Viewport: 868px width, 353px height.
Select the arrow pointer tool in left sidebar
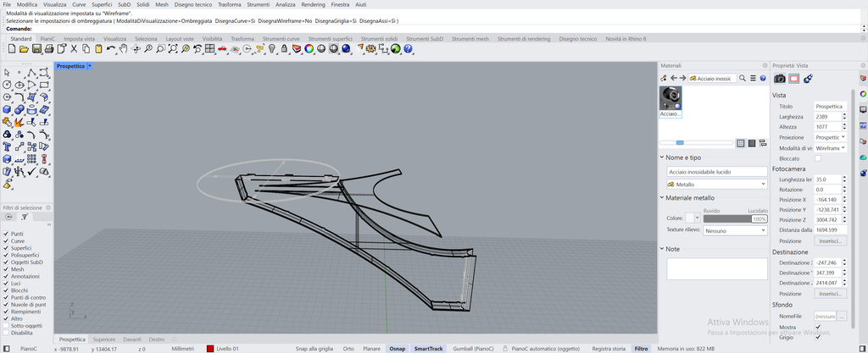7,73
